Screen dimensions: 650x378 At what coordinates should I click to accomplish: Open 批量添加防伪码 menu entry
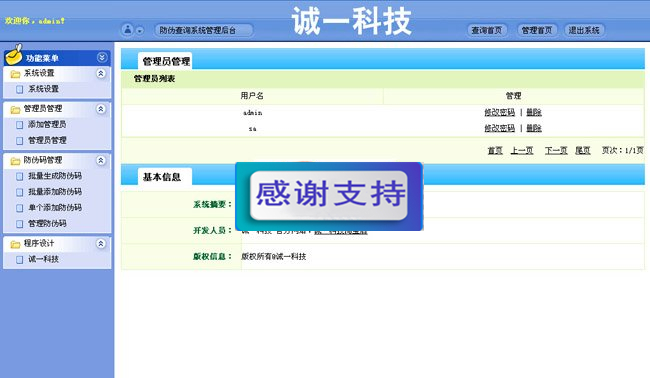click(x=55, y=191)
